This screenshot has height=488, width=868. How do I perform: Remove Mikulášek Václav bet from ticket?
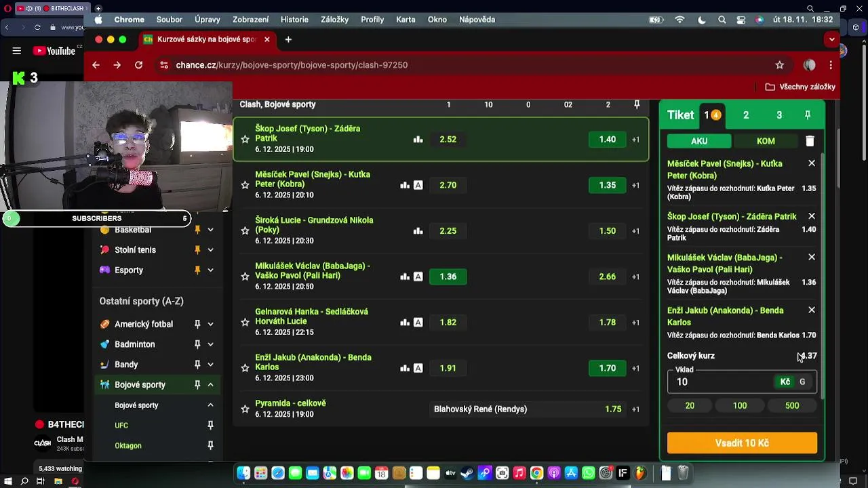(x=812, y=258)
